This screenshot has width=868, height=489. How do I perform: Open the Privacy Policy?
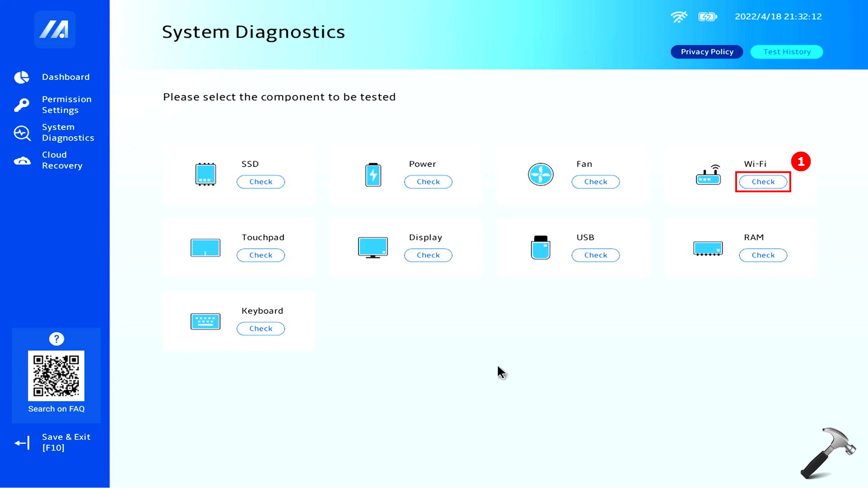coord(707,52)
